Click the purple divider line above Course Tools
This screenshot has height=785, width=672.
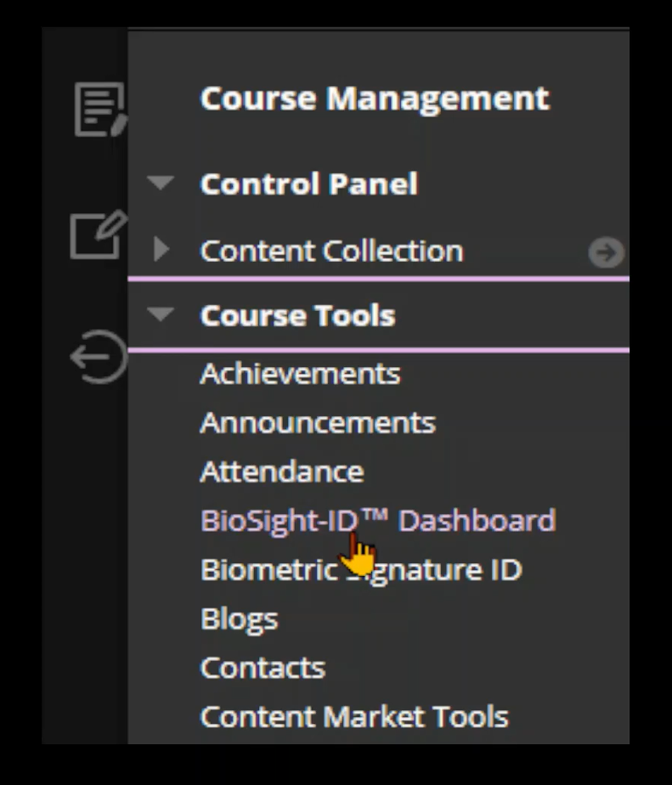379,279
